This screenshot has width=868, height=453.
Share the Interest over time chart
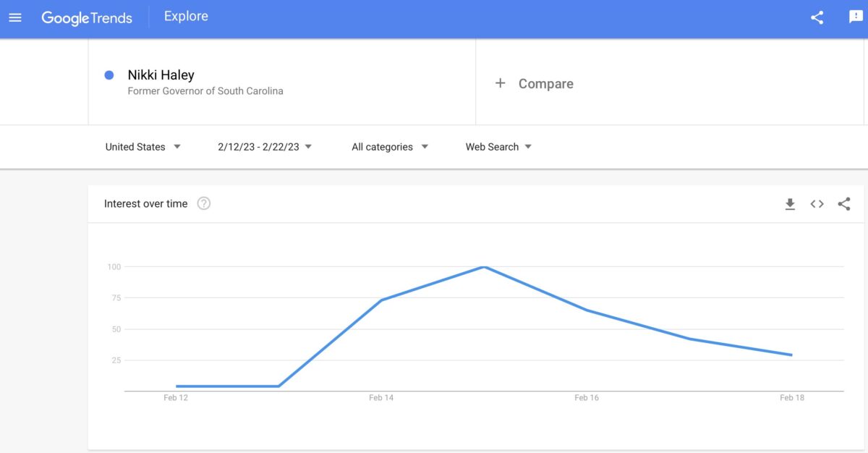(x=844, y=204)
